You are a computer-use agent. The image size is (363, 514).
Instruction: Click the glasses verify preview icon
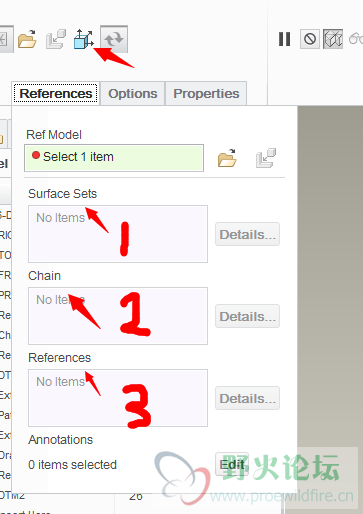(x=356, y=39)
